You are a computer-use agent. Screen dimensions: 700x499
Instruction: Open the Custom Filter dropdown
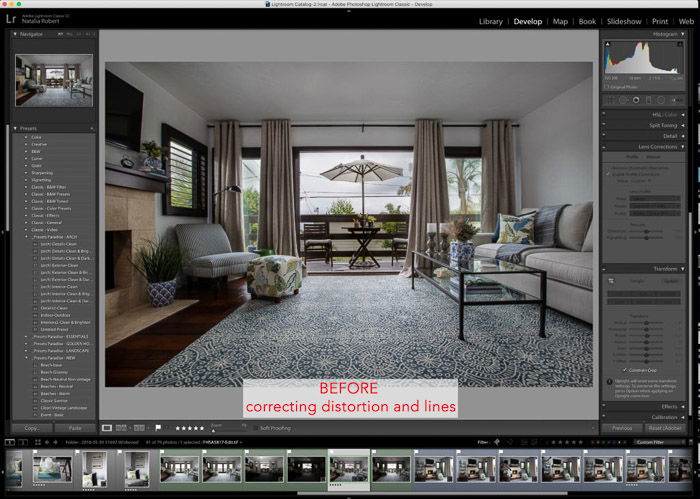(x=658, y=442)
